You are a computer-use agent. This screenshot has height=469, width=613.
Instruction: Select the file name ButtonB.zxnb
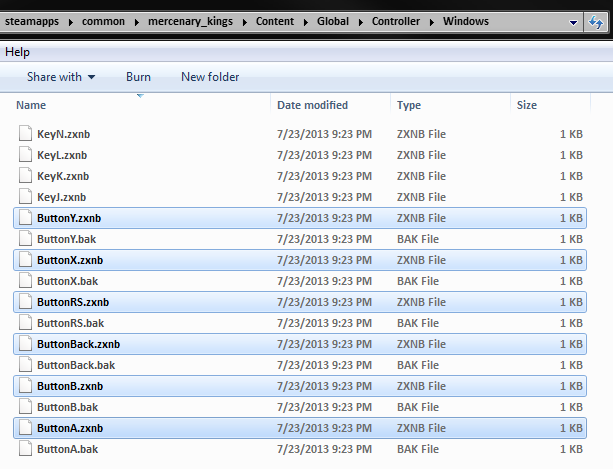(70, 386)
